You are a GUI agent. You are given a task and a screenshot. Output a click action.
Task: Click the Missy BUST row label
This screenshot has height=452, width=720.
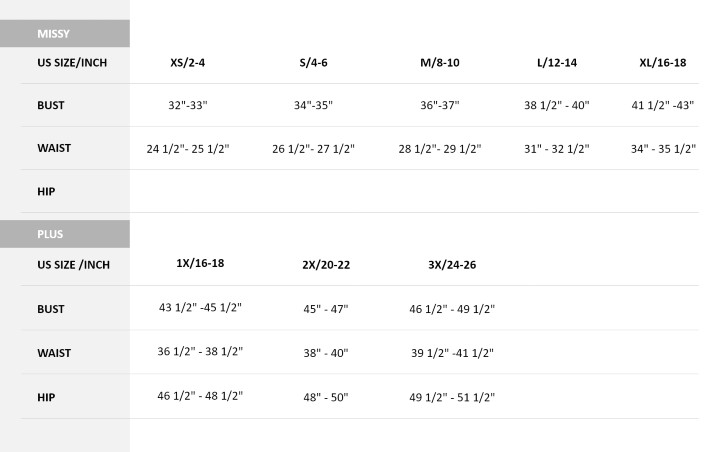(51, 105)
